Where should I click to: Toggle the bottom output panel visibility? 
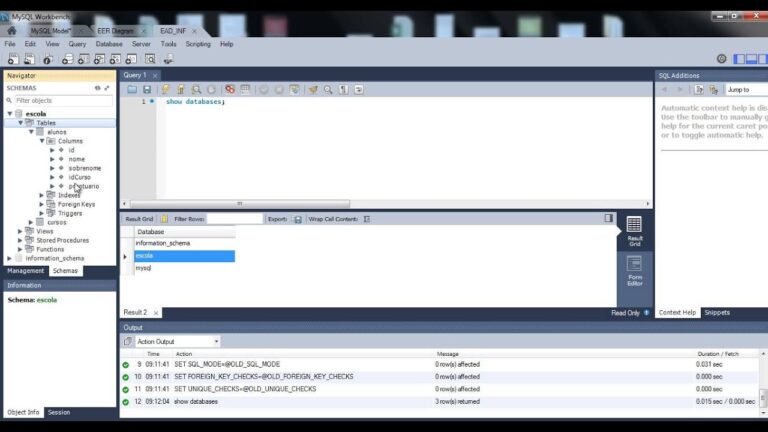point(751,59)
